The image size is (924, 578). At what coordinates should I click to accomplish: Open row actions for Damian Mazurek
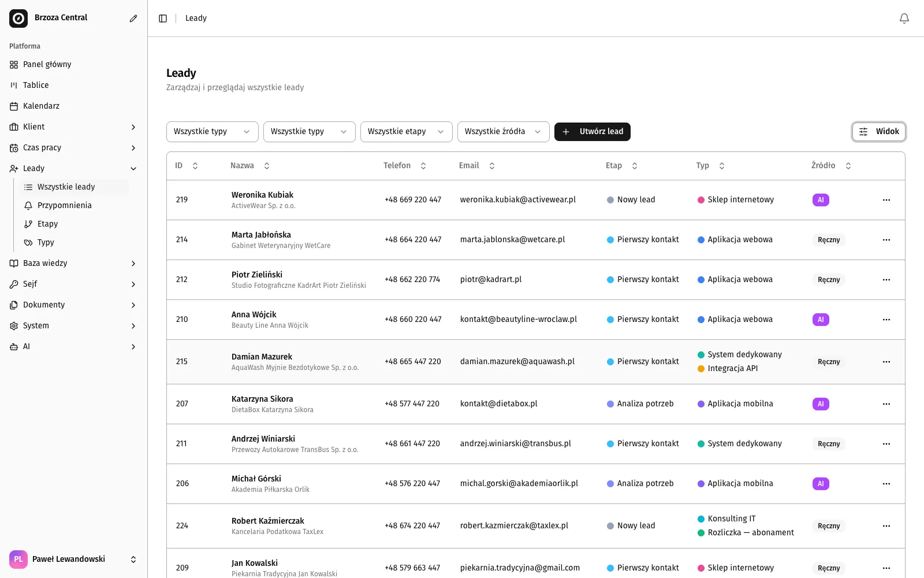(x=886, y=362)
